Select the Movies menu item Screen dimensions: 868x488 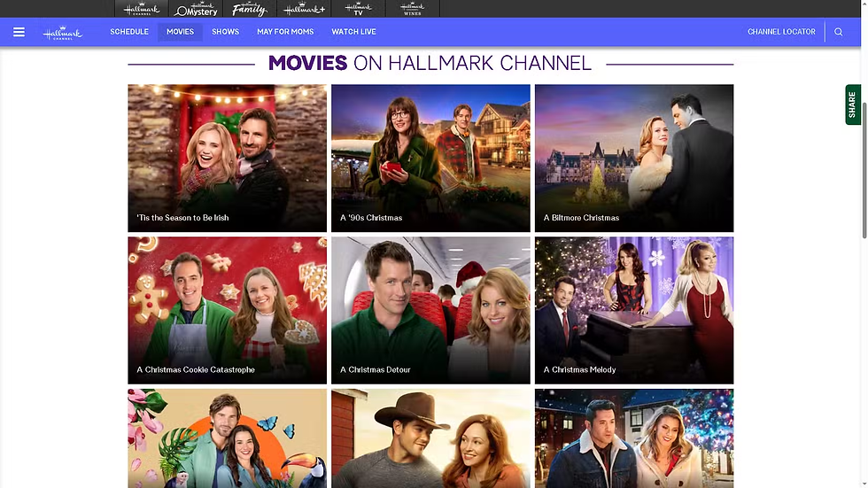click(181, 32)
